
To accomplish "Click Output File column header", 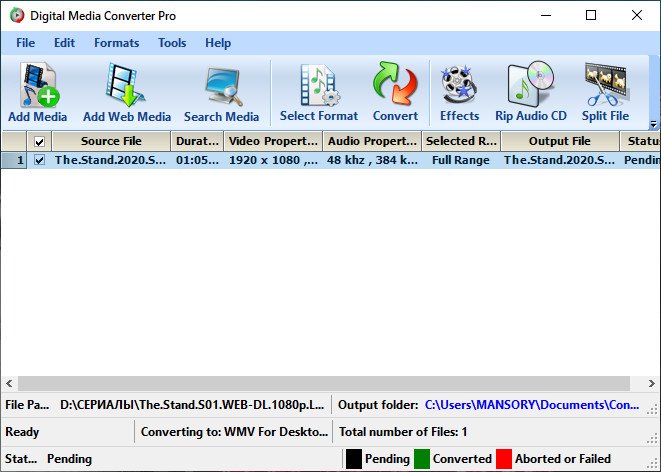I will click(560, 141).
